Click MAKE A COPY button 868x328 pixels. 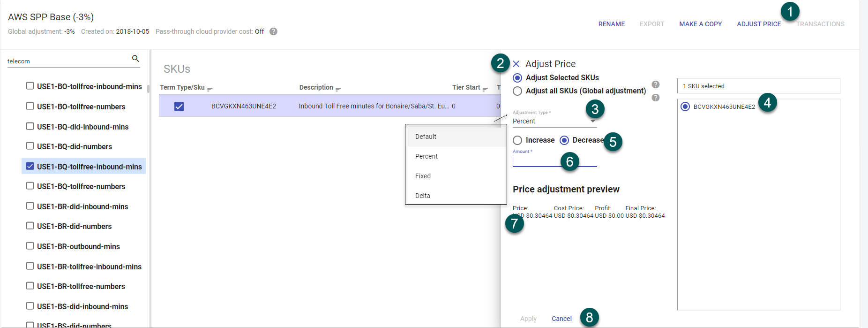tap(701, 24)
